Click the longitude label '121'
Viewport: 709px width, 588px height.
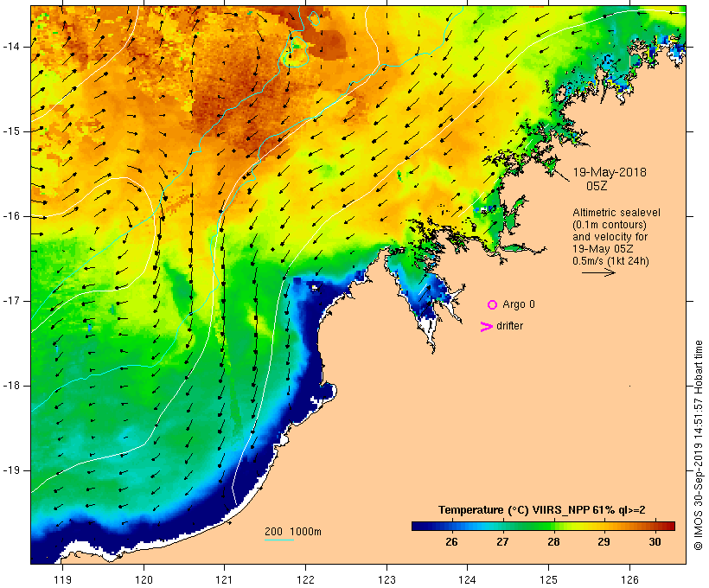224,580
